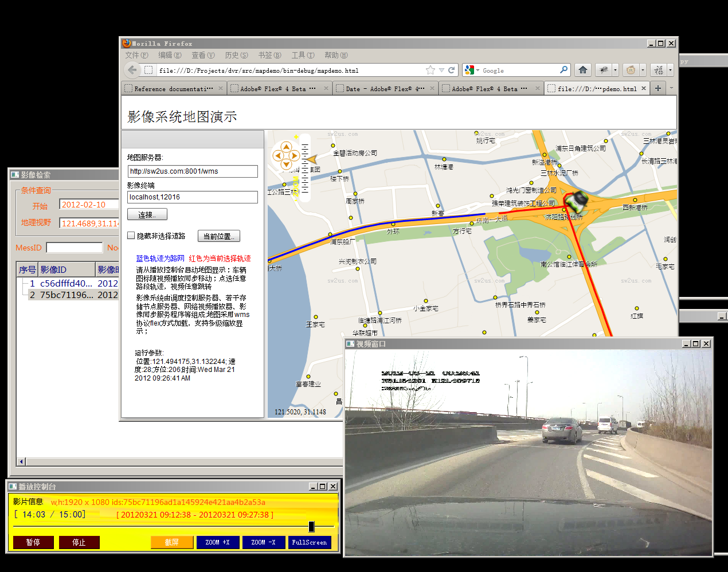Open the Chinese character add-on dropdown arrow
Viewport: 728px width, 572px height.
[670, 70]
